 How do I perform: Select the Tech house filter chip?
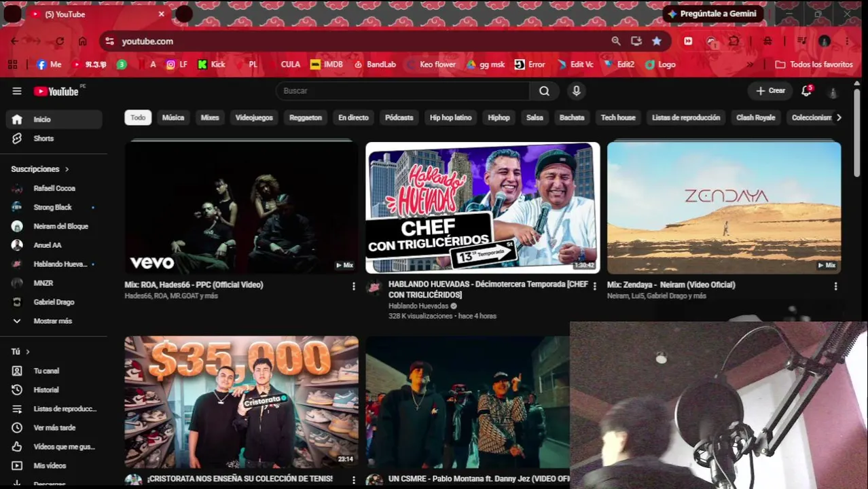[618, 117]
